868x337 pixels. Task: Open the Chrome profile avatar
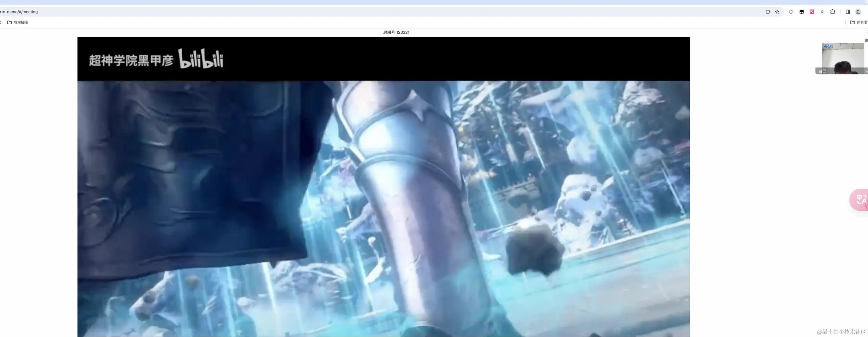(858, 12)
